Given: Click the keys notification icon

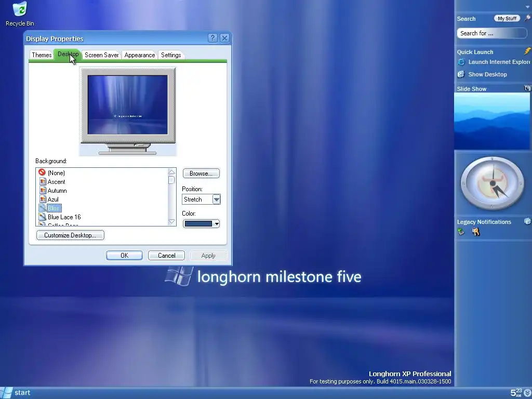Looking at the screenshot, I should (476, 232).
